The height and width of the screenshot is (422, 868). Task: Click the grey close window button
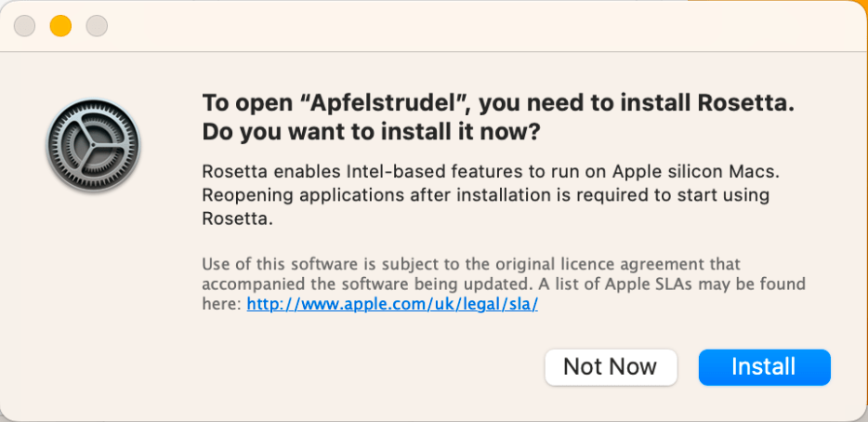point(24,26)
